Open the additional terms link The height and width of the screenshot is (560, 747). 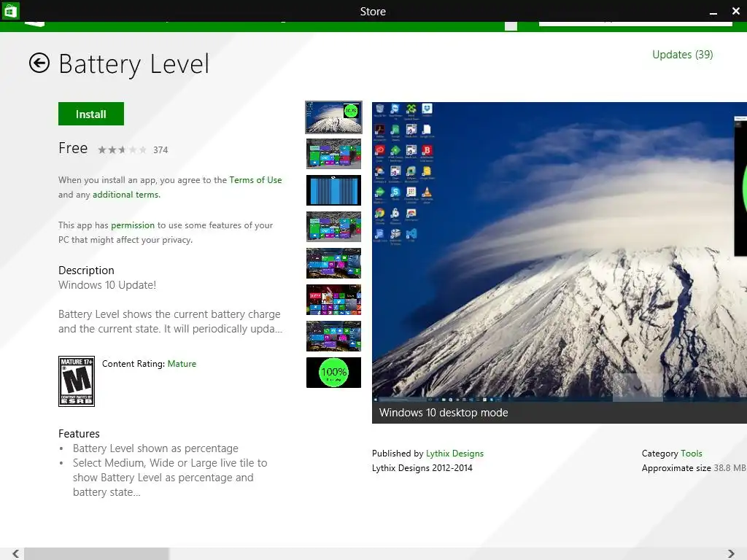point(125,194)
